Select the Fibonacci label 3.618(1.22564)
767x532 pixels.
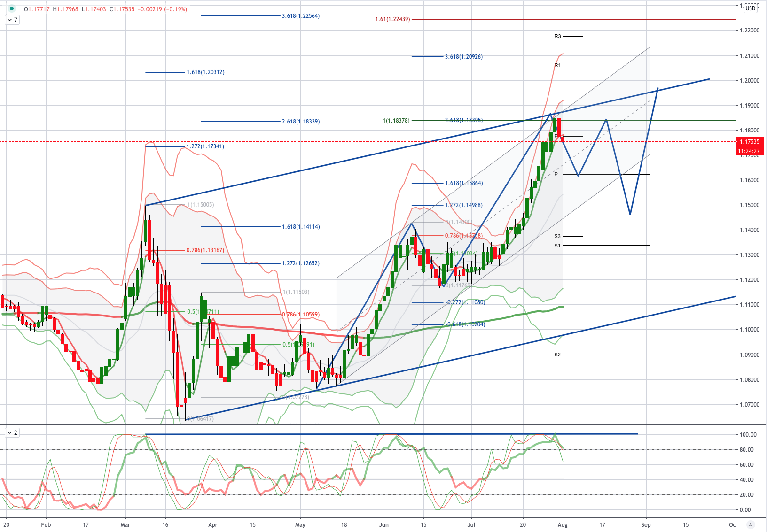click(x=301, y=16)
